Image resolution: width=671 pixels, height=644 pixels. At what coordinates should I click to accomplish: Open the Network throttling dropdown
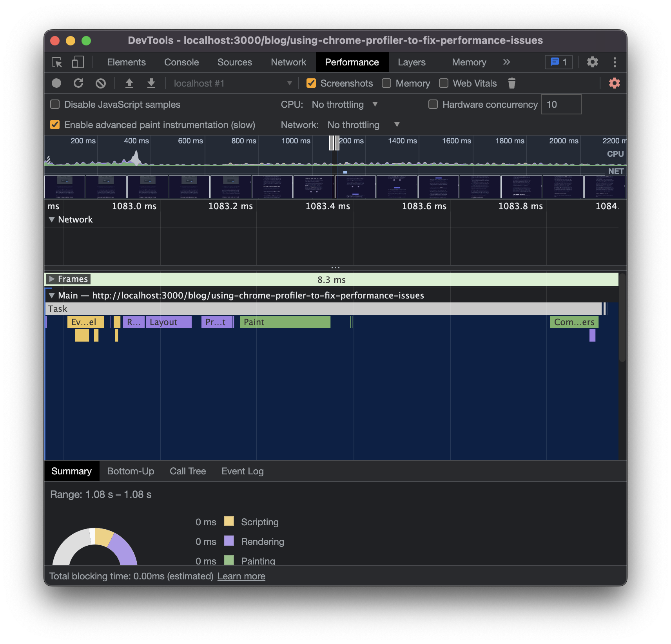pos(364,125)
